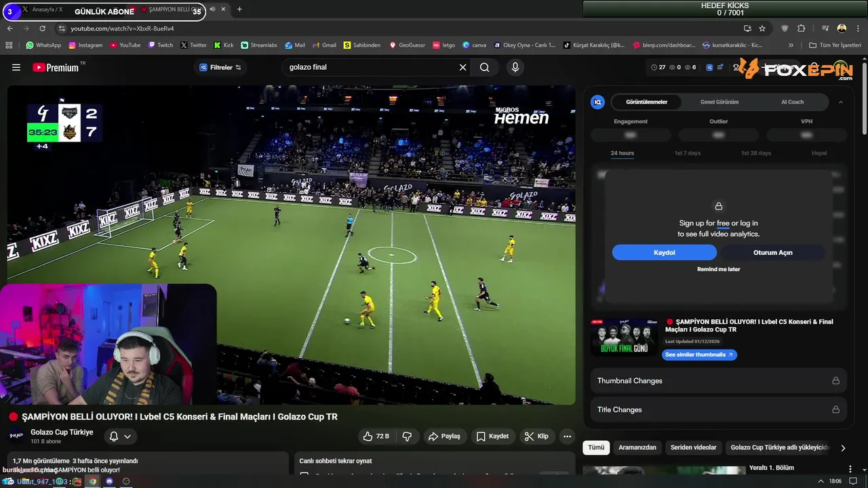The height and width of the screenshot is (488, 868).
Task: Open the menu for Yeraltı 1. Bölüm video
Action: (x=850, y=469)
